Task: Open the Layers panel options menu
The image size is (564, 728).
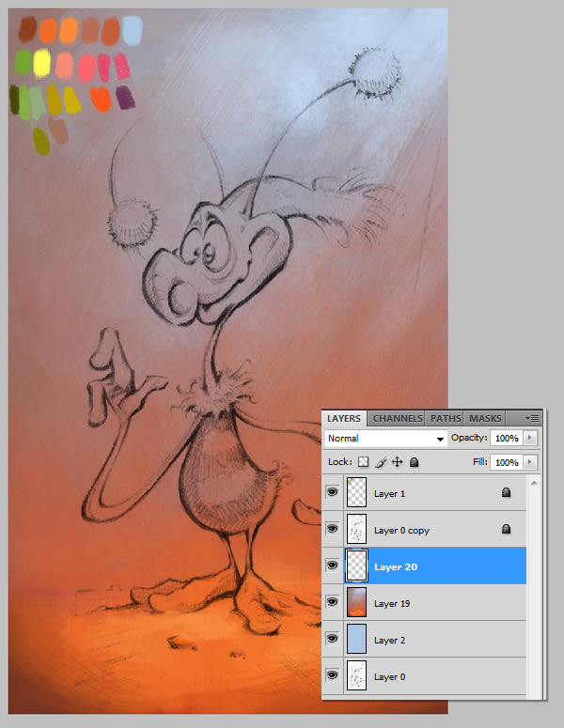Action: tap(532, 418)
